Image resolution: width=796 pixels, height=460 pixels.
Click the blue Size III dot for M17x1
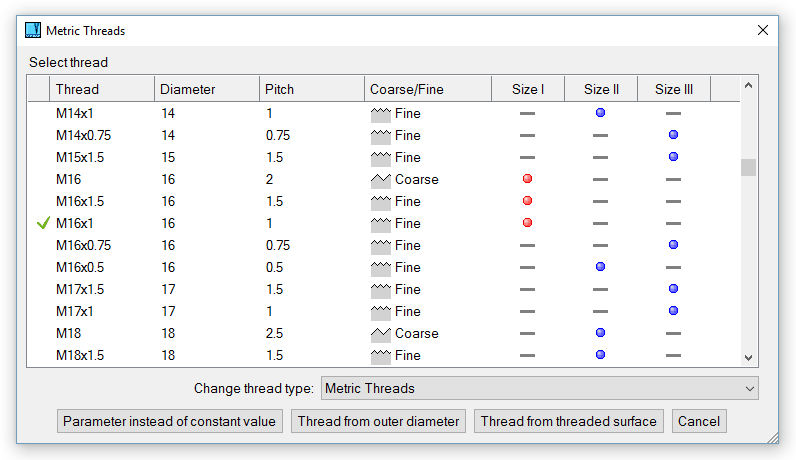673,311
